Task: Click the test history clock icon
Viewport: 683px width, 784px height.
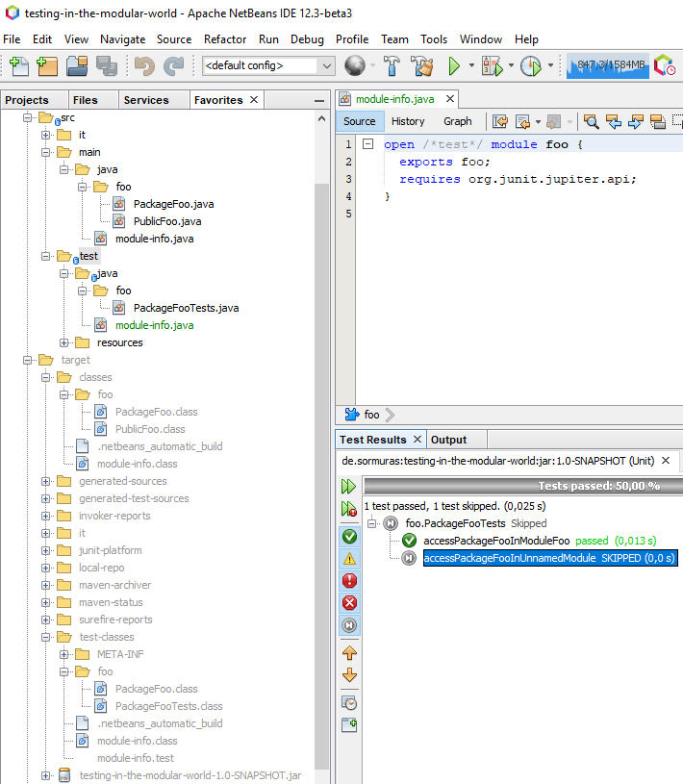Action: tap(349, 703)
